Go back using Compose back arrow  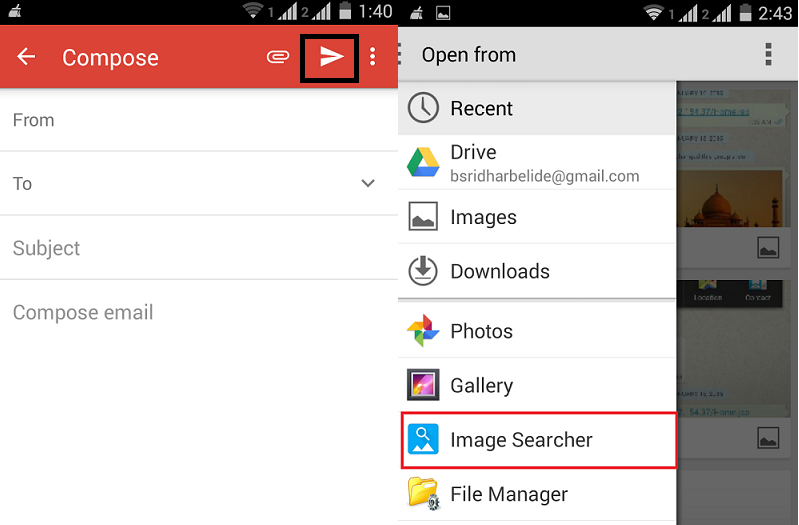click(26, 57)
